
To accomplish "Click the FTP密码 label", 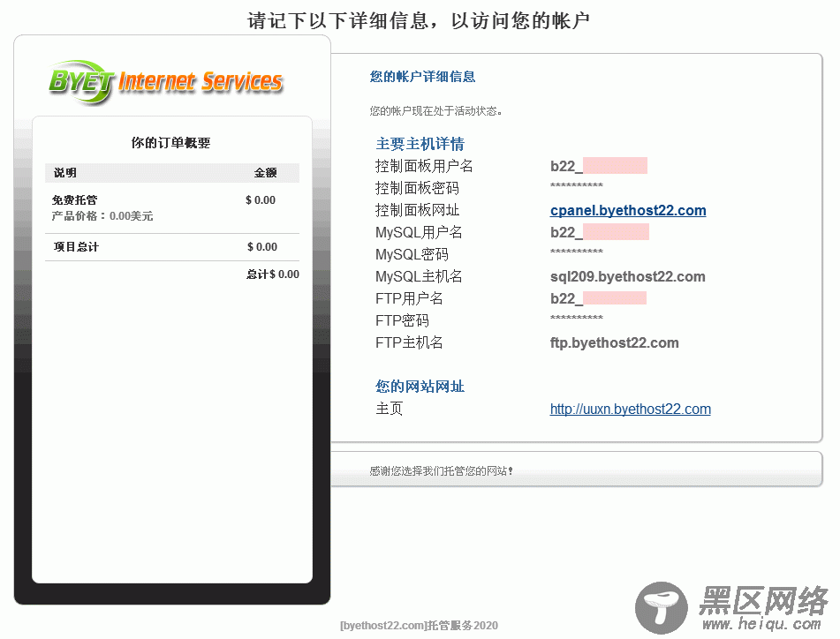I will 402,320.
